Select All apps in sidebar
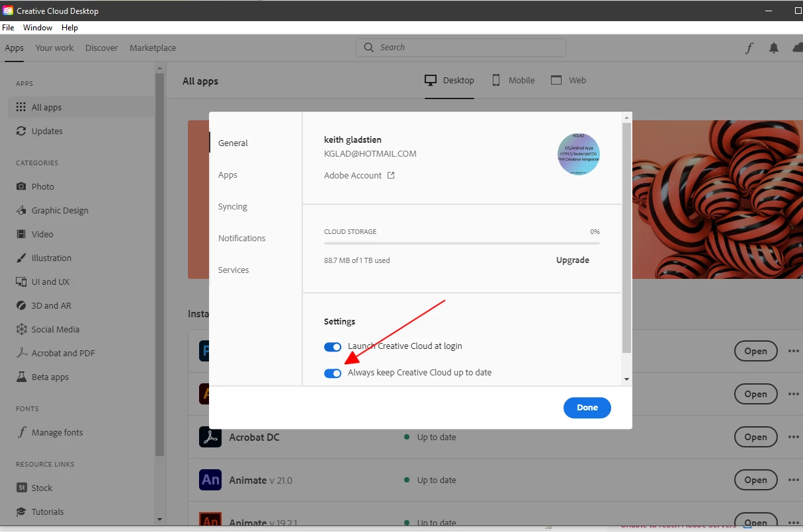 pos(81,107)
